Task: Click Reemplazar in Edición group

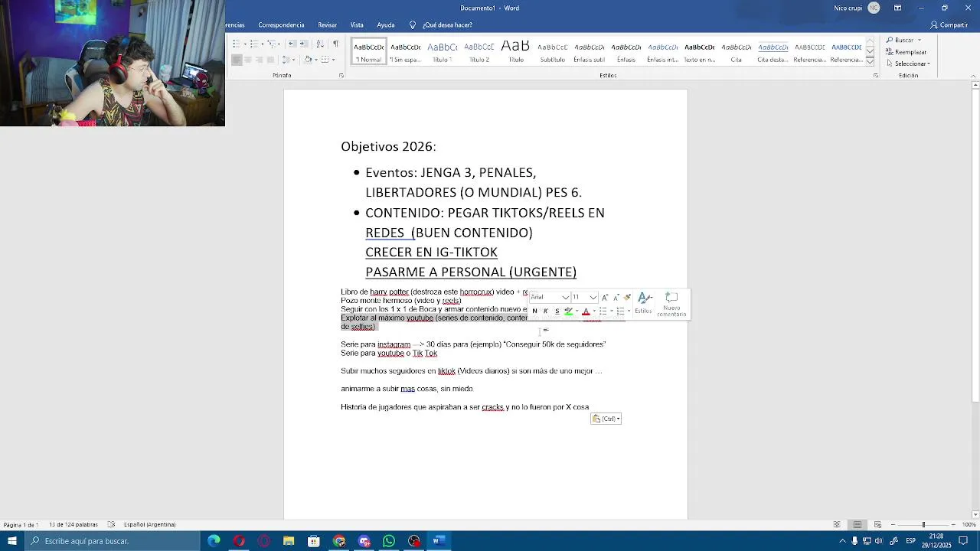Action: [906, 52]
